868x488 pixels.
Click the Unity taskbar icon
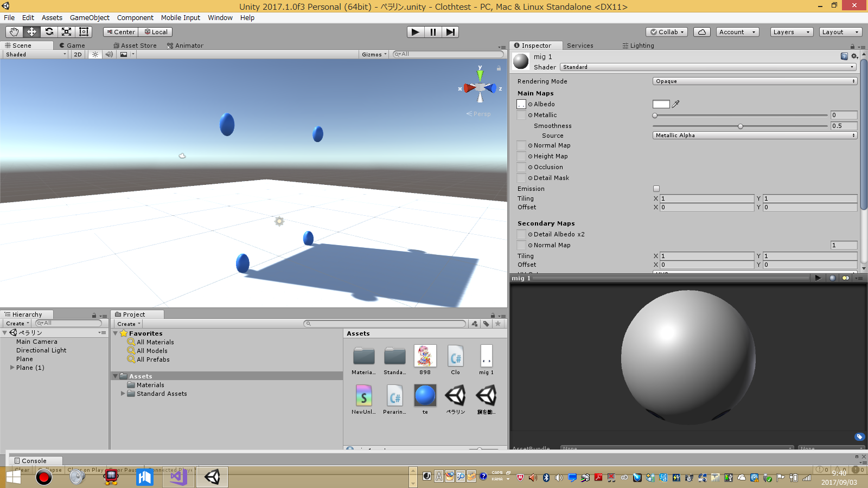[212, 477]
